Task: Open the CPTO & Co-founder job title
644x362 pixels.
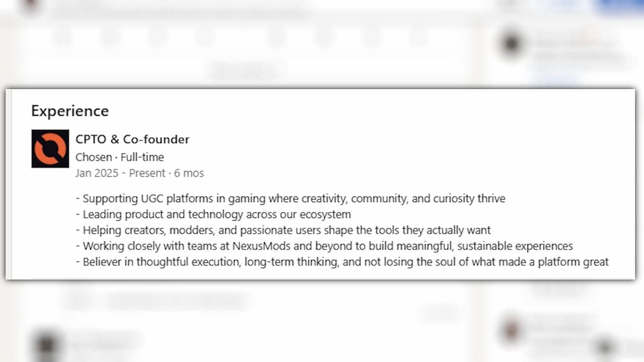Action: (132, 139)
